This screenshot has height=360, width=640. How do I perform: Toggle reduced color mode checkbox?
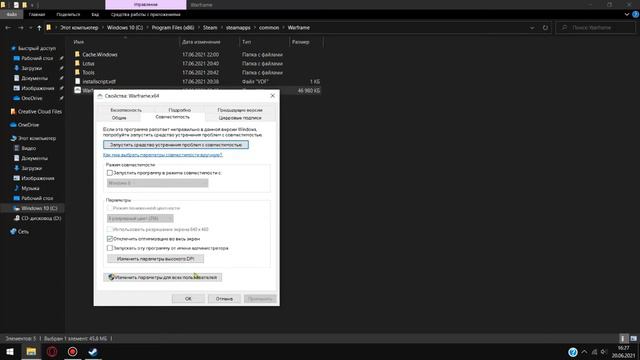(x=109, y=208)
